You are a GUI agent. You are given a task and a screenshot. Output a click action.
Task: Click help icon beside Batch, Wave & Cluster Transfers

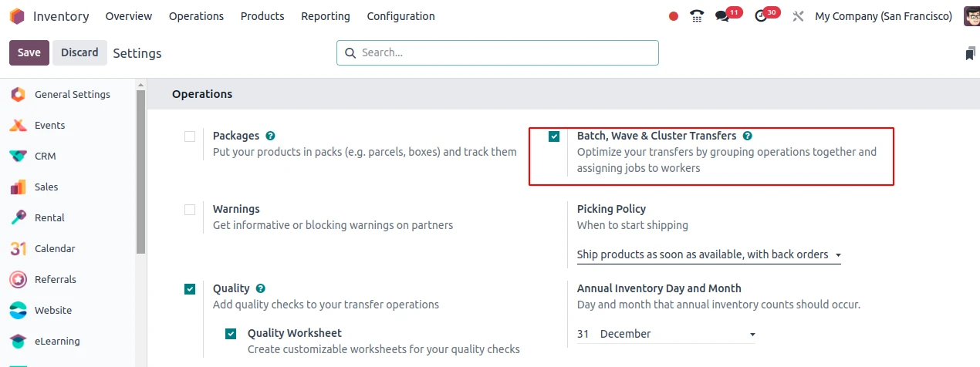point(747,136)
